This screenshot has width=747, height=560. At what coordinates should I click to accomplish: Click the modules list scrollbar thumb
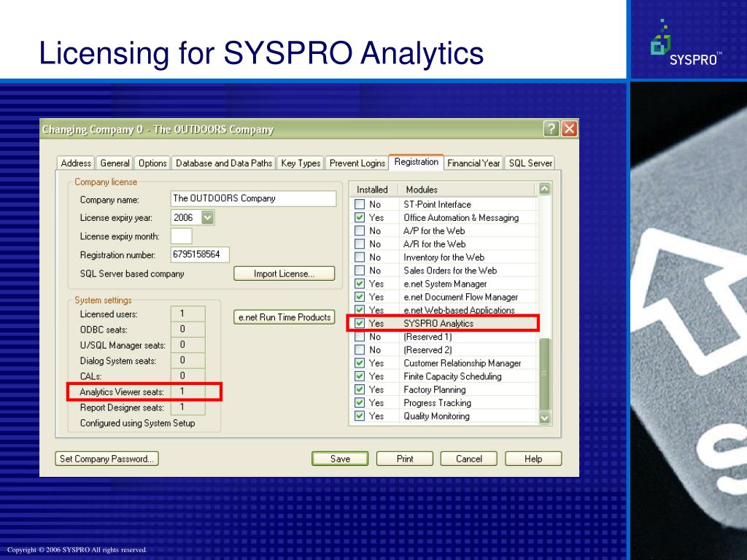click(x=544, y=374)
